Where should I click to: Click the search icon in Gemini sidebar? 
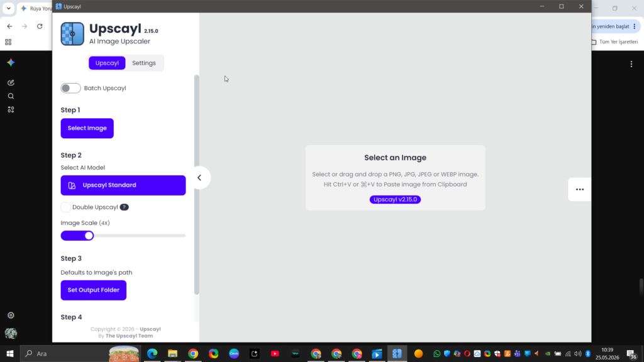pos(11,96)
